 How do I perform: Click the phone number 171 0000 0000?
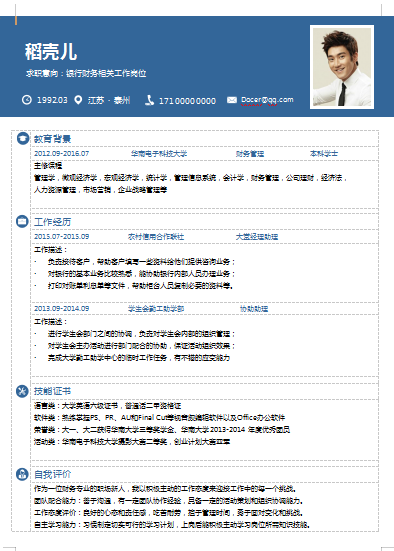pyautogui.click(x=187, y=101)
